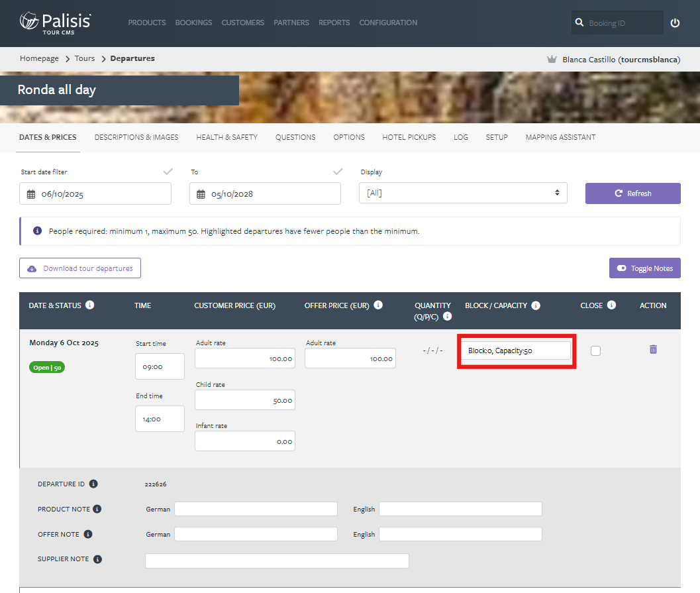Click the offer Adult rate 100.00 field
This screenshot has height=593, width=700.
click(x=350, y=358)
